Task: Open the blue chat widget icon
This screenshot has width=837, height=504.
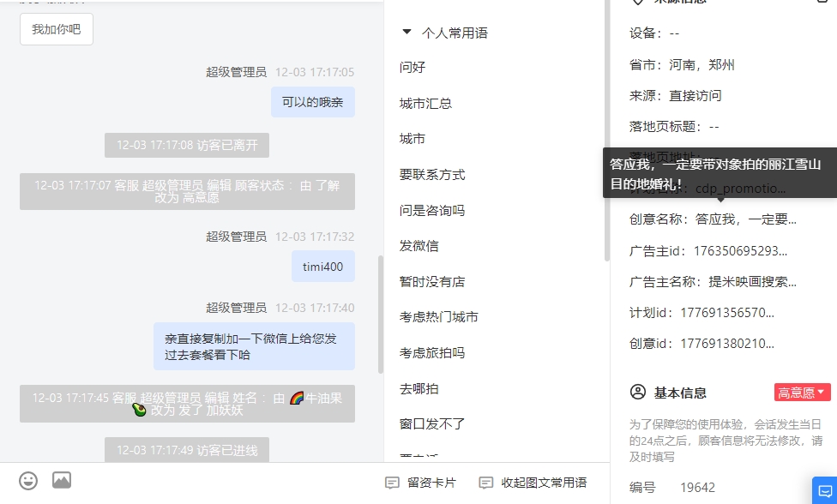Action: coord(825,490)
